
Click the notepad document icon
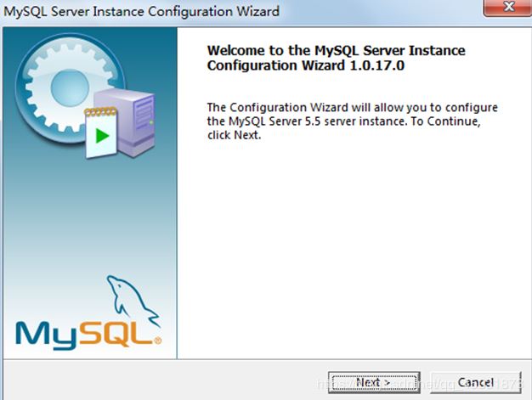[104, 133]
